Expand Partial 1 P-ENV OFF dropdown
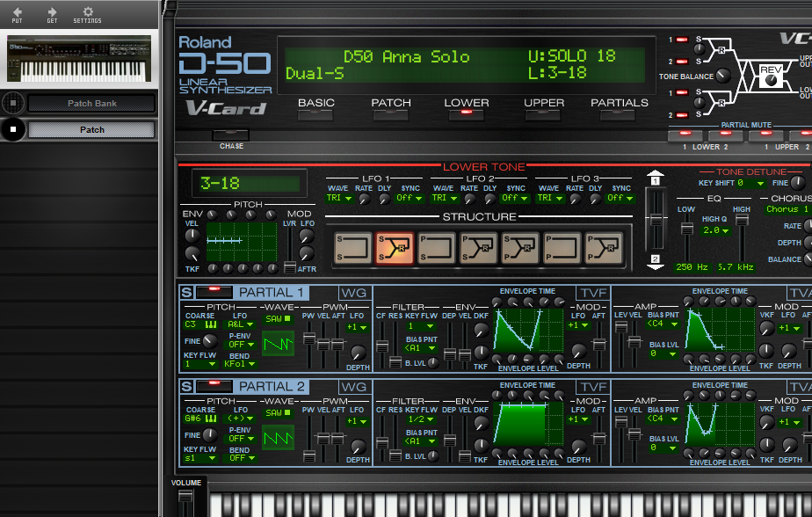Viewport: 812px width, 517px height. 242,345
